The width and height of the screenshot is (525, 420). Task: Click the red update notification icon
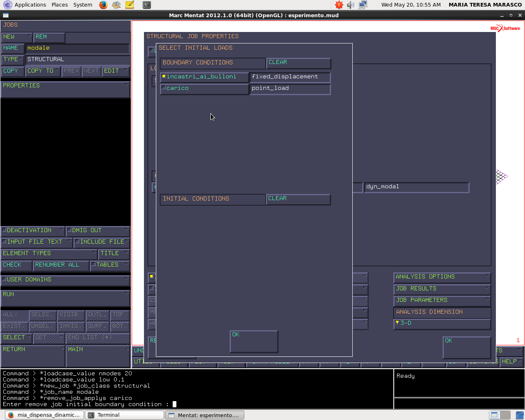339,5
